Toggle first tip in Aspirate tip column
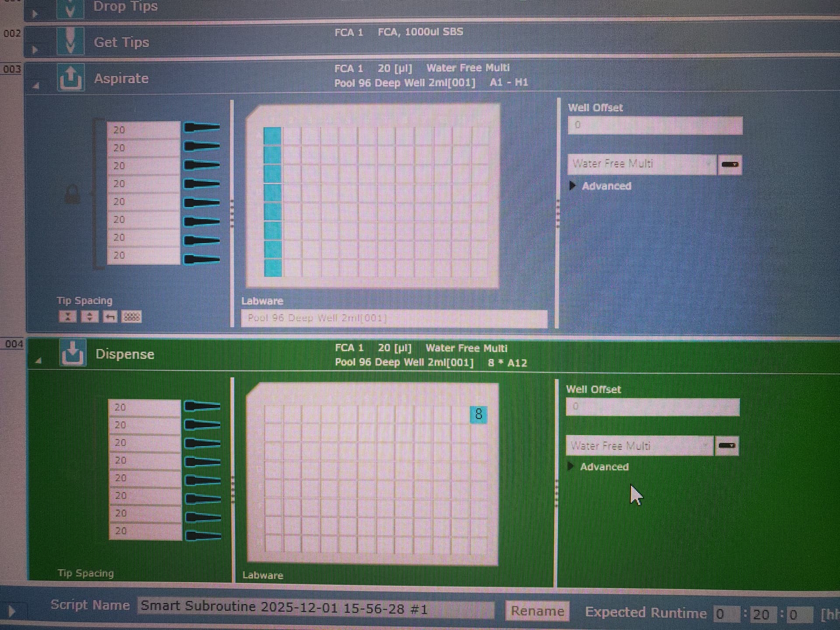This screenshot has width=840, height=630. 201,127
